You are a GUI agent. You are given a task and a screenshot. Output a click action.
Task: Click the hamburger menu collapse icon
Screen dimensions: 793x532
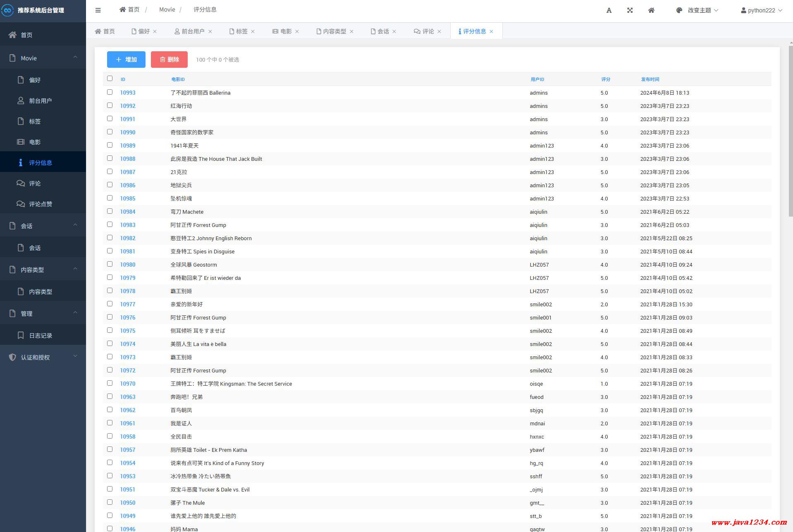tap(98, 10)
